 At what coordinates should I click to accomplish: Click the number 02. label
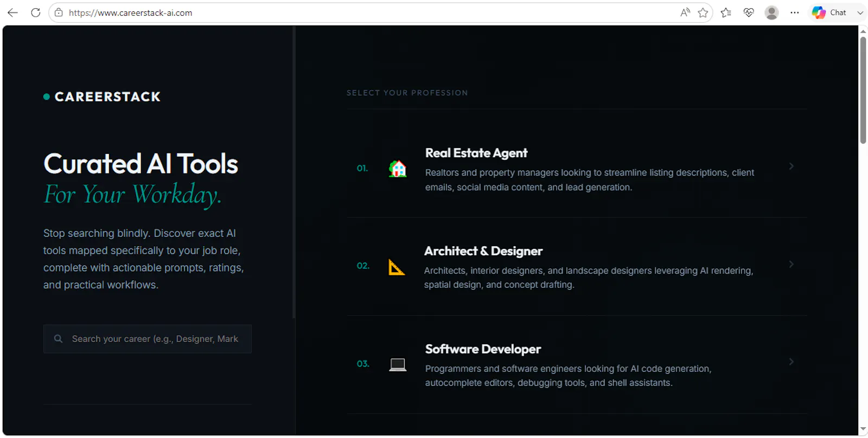coord(363,266)
